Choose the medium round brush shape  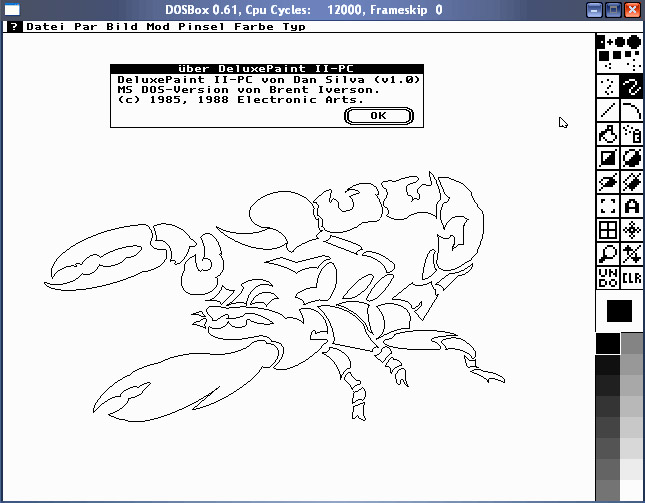pyautogui.click(x=620, y=42)
